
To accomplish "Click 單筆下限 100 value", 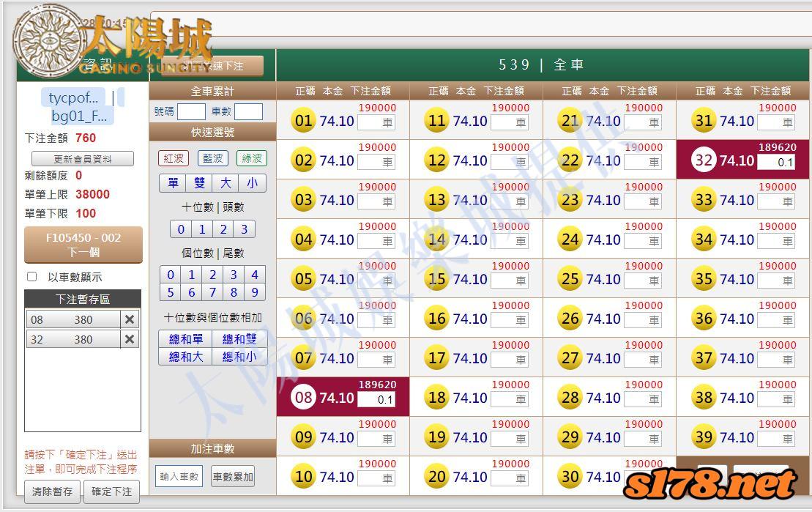I will coord(86,213).
